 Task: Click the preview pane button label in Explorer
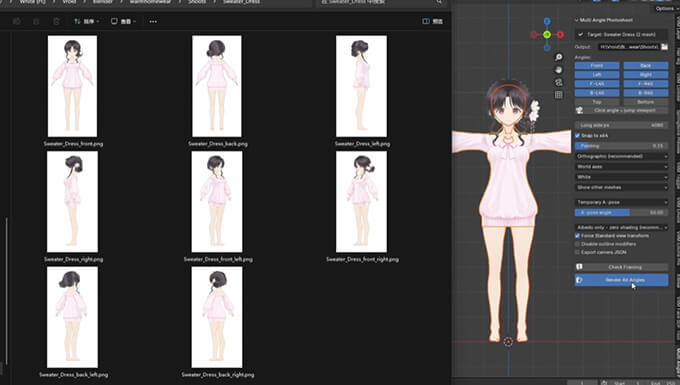438,21
